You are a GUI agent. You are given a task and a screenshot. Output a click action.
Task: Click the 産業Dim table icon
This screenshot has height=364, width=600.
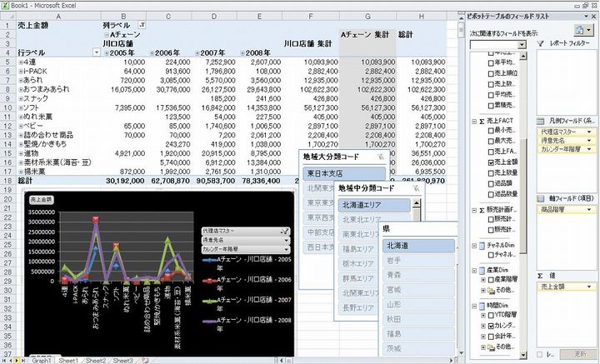[x=482, y=271]
